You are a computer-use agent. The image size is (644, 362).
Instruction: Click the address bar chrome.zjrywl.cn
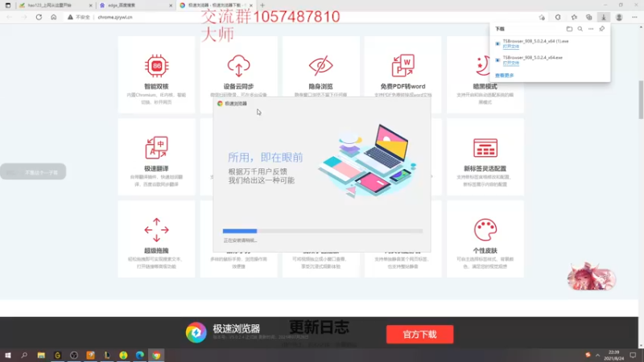pos(115,17)
